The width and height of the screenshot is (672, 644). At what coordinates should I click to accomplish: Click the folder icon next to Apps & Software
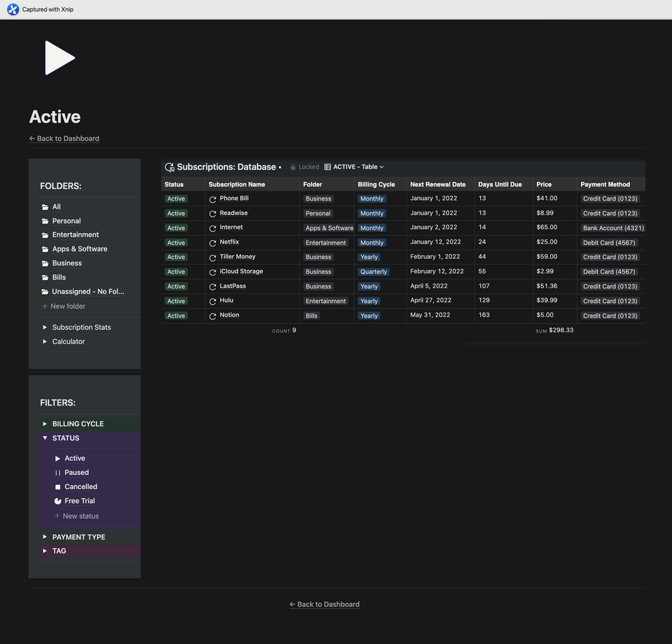[45, 249]
